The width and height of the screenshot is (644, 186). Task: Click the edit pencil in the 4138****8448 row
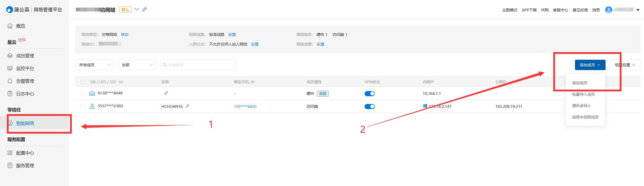click(x=166, y=93)
